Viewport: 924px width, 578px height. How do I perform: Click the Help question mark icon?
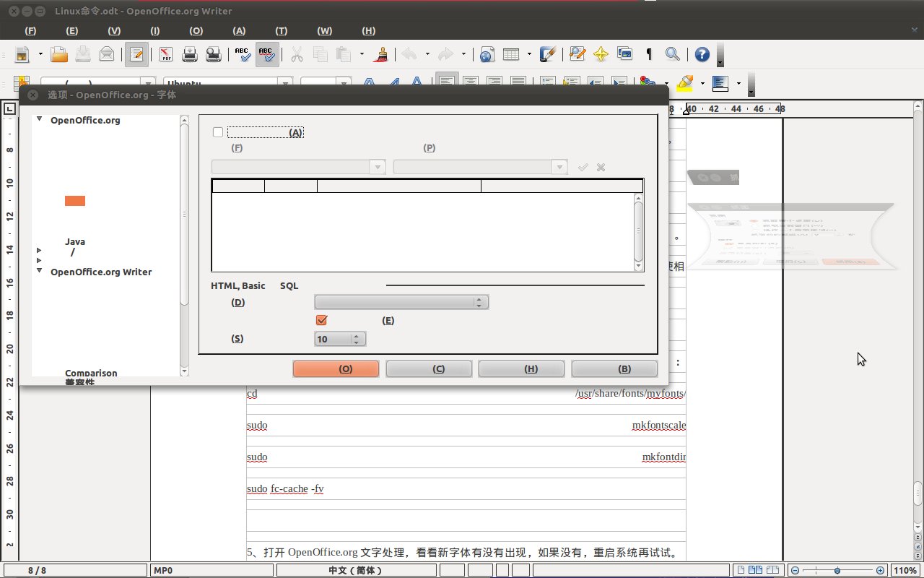coord(701,54)
